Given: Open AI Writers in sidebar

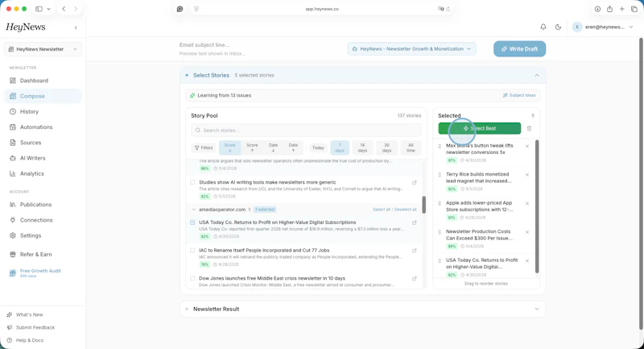Looking at the screenshot, I should tap(43, 158).
